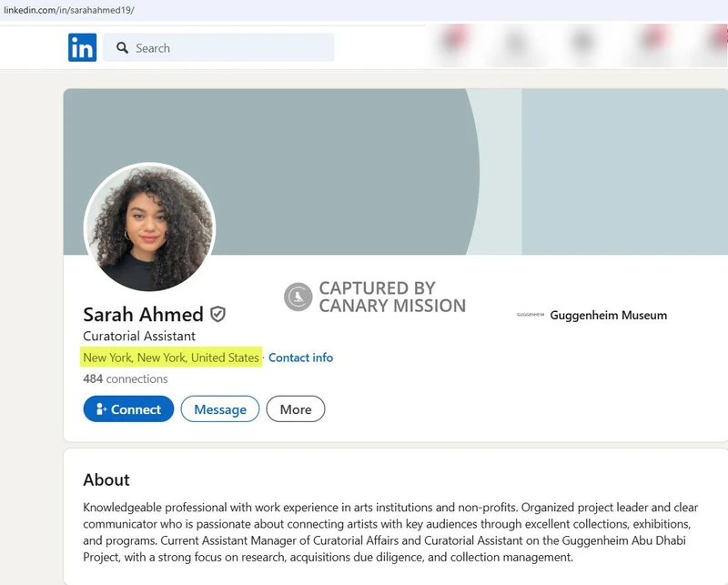Viewport: 728px width, 585px height.
Task: Click the Canary Mission camera watermark icon
Action: click(x=296, y=295)
